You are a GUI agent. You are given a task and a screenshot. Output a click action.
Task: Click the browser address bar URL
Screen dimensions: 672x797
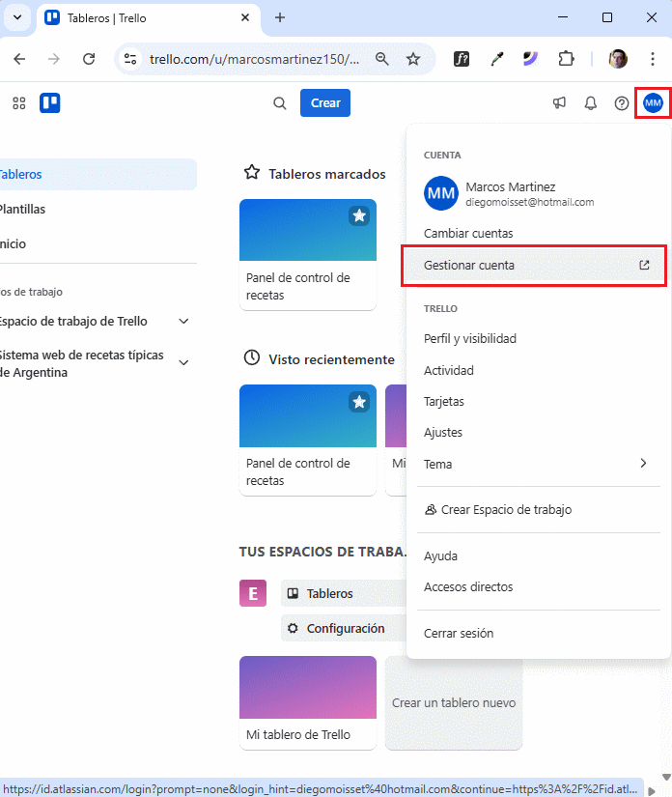pos(254,59)
